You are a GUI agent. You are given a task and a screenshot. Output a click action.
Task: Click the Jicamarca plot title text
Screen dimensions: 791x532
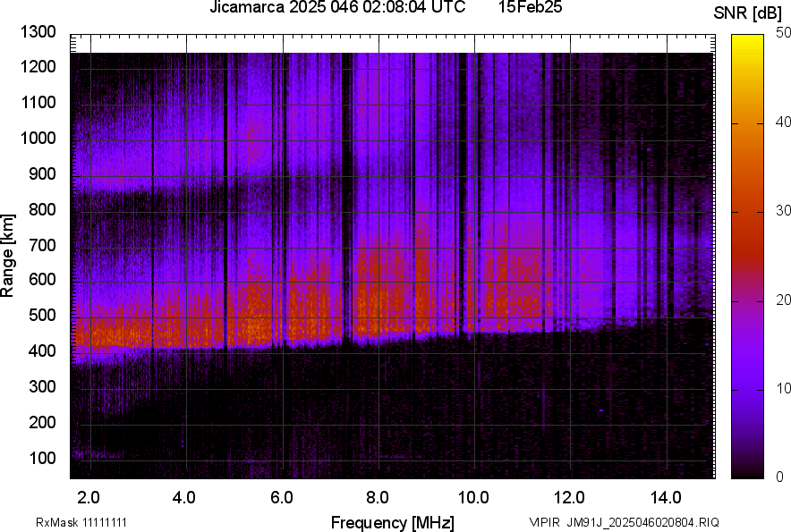coord(336,8)
